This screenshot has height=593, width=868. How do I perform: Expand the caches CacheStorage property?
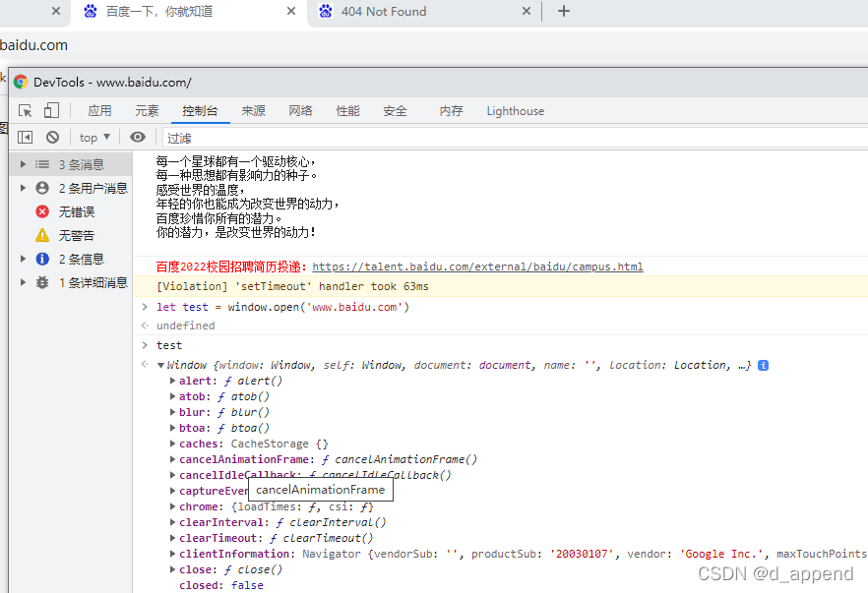click(173, 444)
